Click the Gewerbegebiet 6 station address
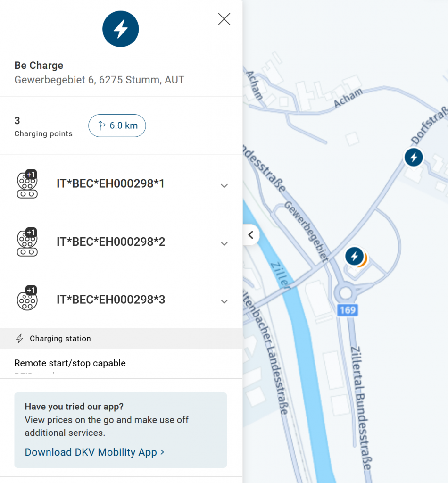This screenshot has width=448, height=483. coord(99,80)
